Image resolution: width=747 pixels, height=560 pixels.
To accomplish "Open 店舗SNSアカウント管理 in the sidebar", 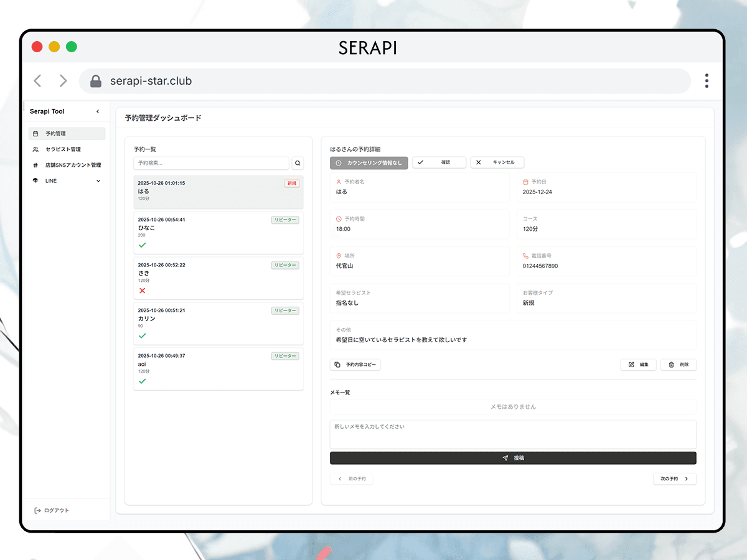I will click(x=67, y=165).
